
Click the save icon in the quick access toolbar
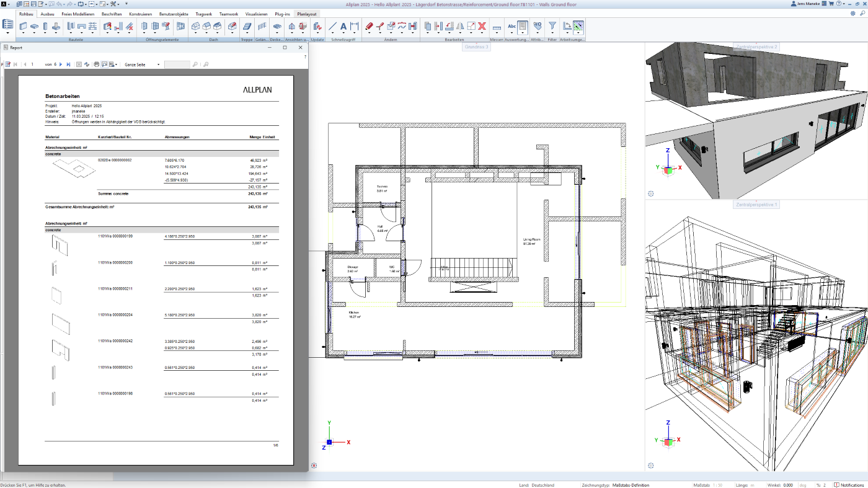pyautogui.click(x=33, y=4)
